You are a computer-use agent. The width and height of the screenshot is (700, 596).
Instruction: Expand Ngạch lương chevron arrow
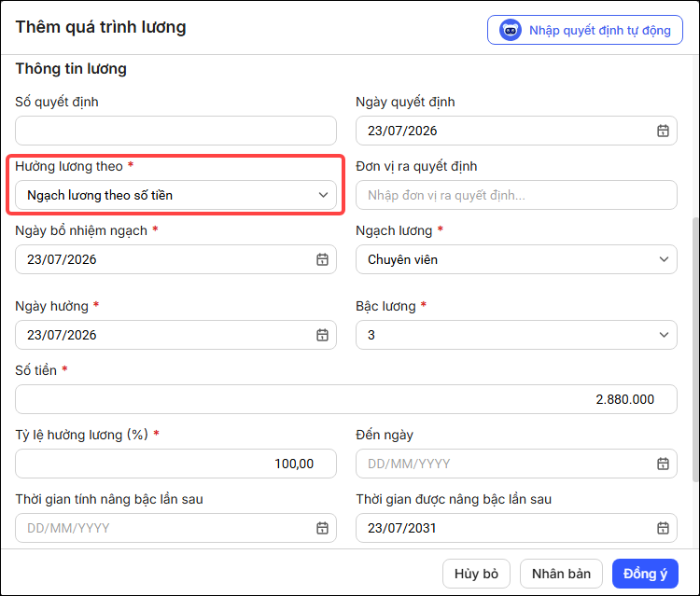(x=664, y=259)
